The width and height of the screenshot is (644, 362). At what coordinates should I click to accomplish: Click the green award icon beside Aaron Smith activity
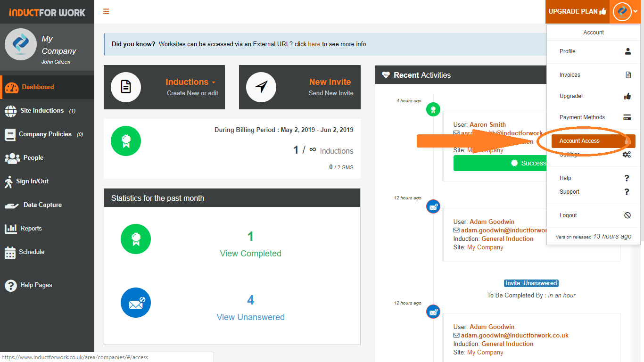pos(433,110)
